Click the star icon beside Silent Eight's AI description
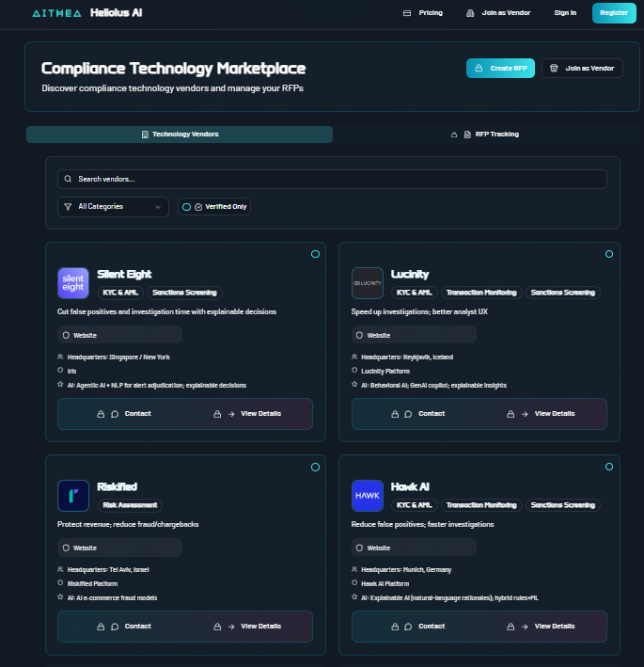The height and width of the screenshot is (667, 644). pyautogui.click(x=60, y=384)
